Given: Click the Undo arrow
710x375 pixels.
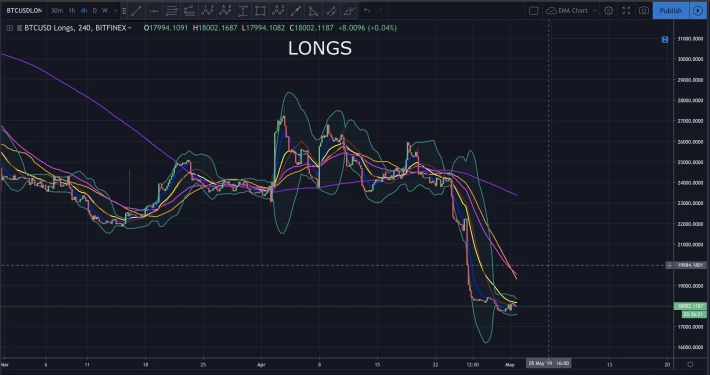Looking at the screenshot, I should [x=367, y=10].
